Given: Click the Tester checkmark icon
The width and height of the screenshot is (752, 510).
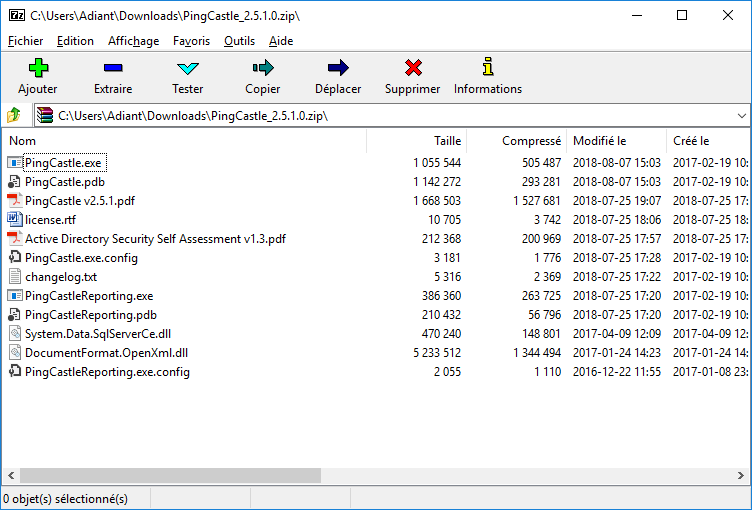Looking at the screenshot, I should tap(188, 68).
